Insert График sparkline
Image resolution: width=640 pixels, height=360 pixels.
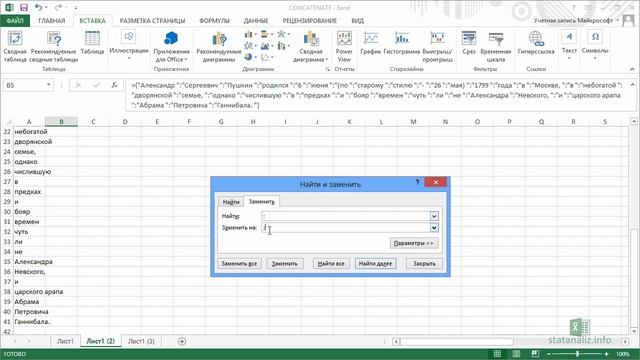pyautogui.click(x=371, y=43)
